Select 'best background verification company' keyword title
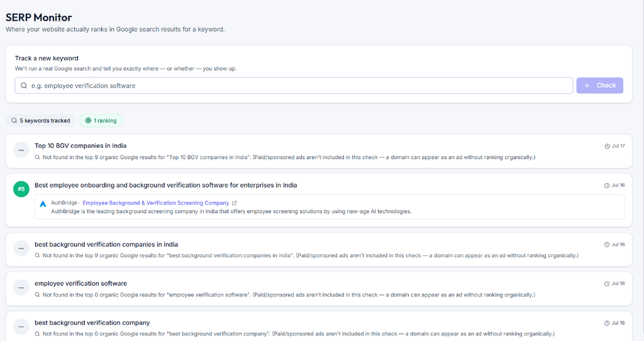 point(92,323)
